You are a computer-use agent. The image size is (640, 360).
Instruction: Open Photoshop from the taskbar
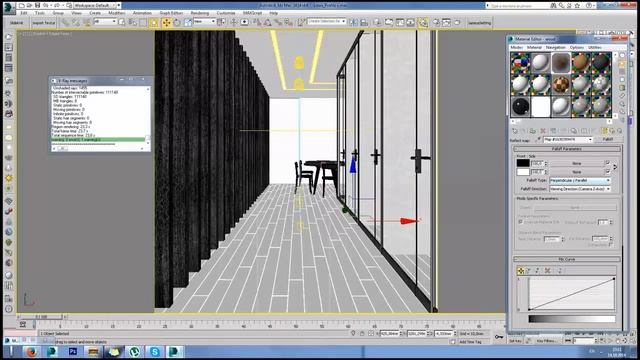73,352
